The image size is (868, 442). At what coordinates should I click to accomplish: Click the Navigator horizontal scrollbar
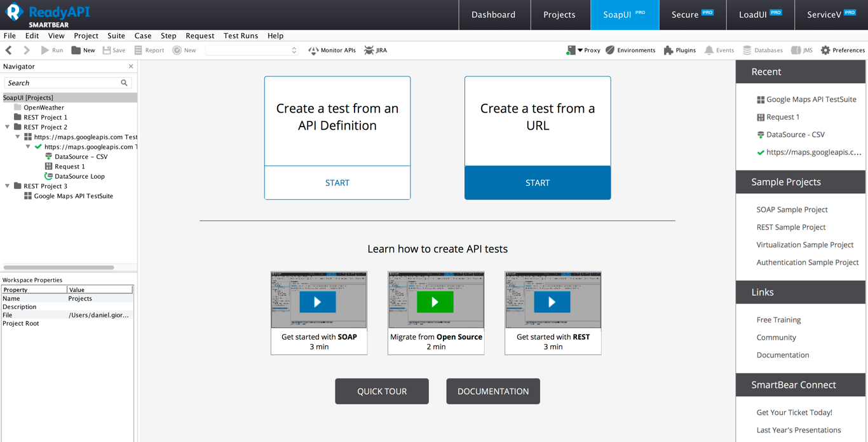click(x=58, y=268)
